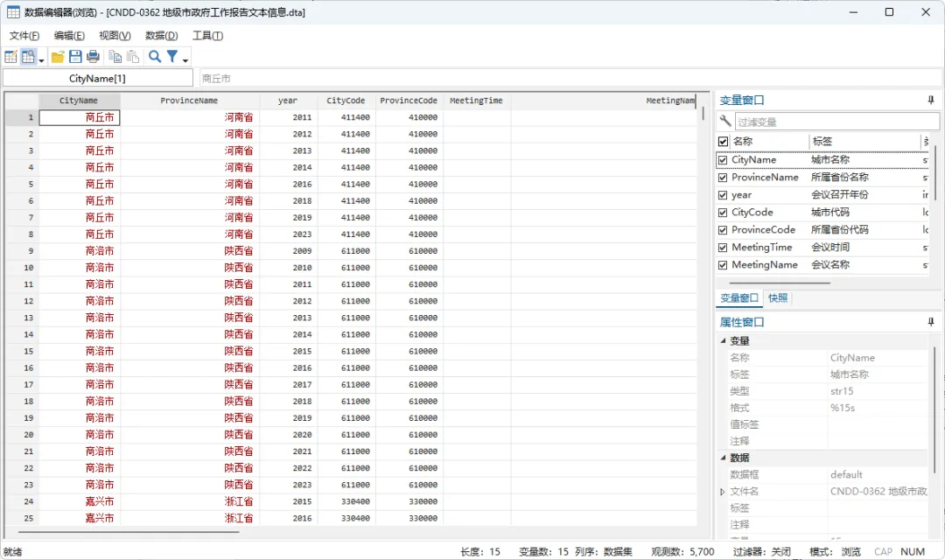The height and width of the screenshot is (560, 945).
Task: Save dataset with the floppy disk icon
Action: click(75, 57)
